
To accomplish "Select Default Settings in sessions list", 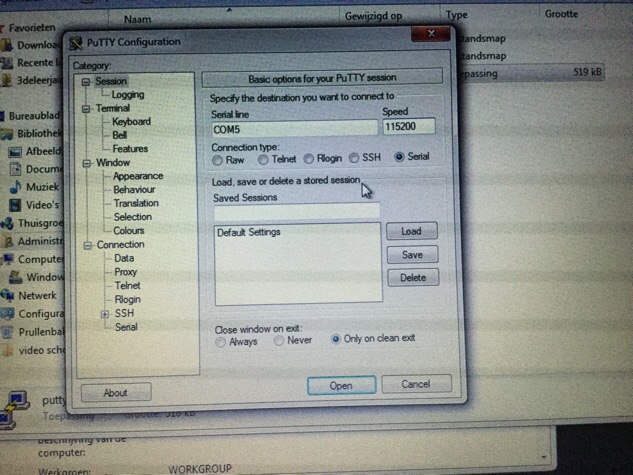I will point(249,232).
